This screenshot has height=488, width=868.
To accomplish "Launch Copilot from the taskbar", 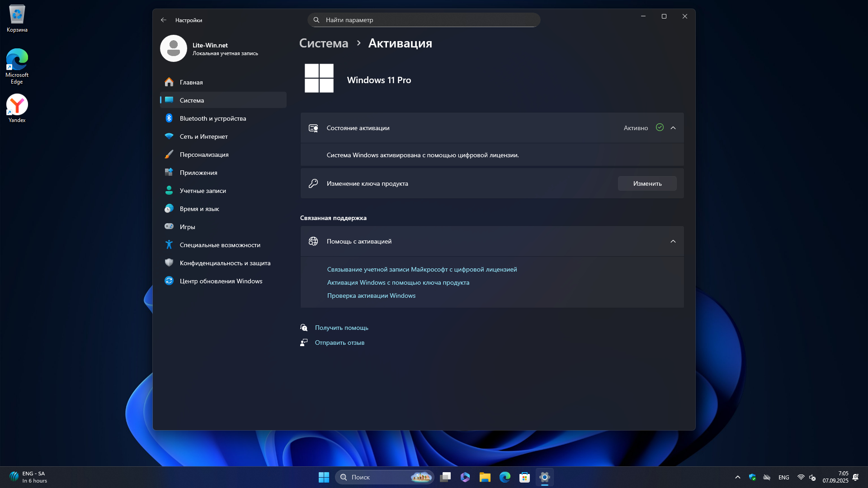I will (x=465, y=477).
